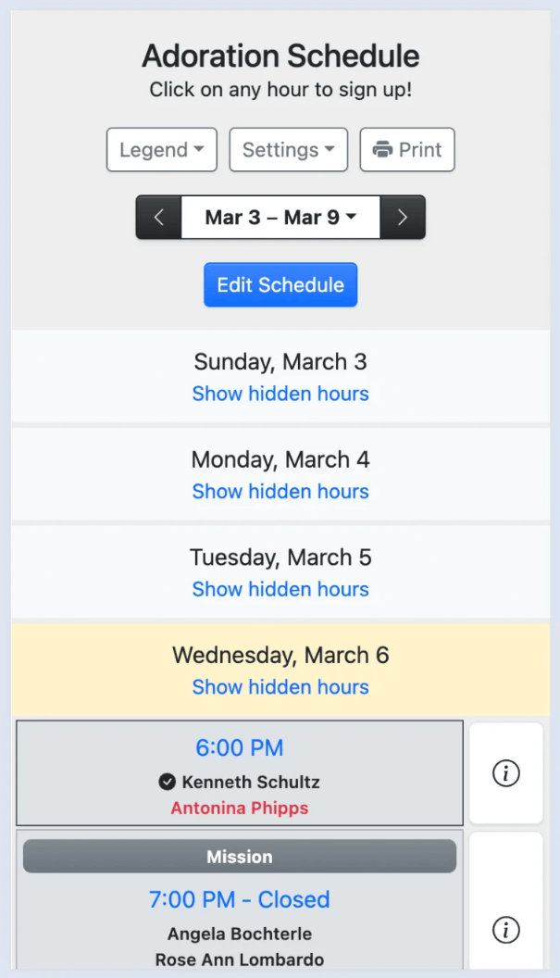
Task: Show hidden hours for Monday, March 4
Action: pos(280,491)
